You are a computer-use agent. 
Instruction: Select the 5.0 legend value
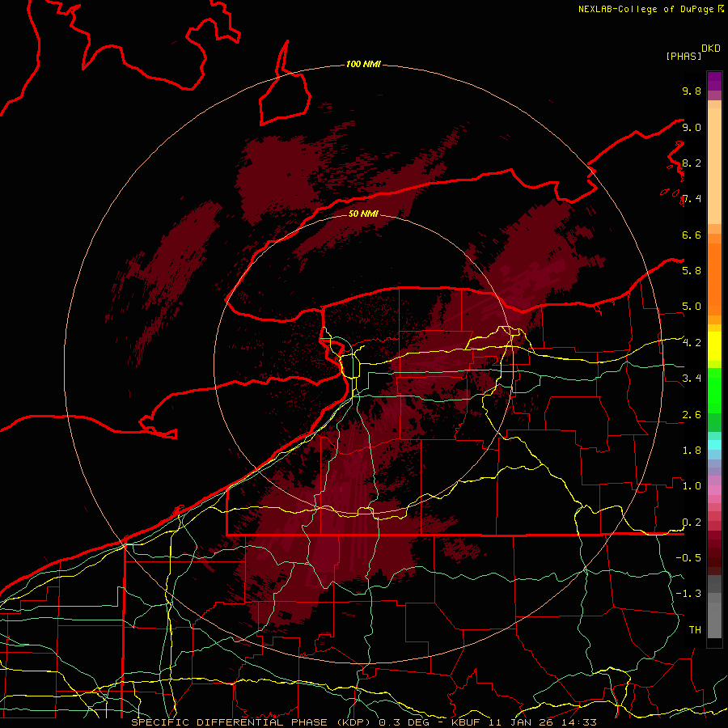(x=692, y=307)
